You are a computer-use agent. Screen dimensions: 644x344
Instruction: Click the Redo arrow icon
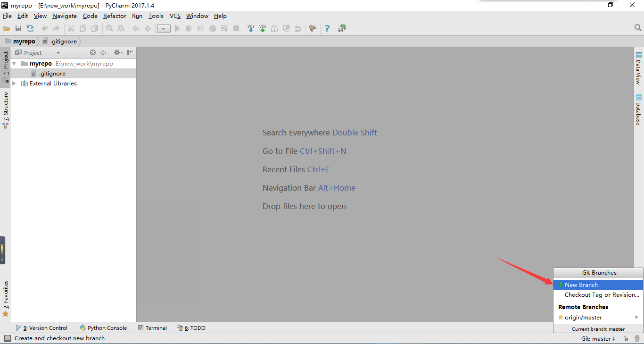[x=57, y=29]
